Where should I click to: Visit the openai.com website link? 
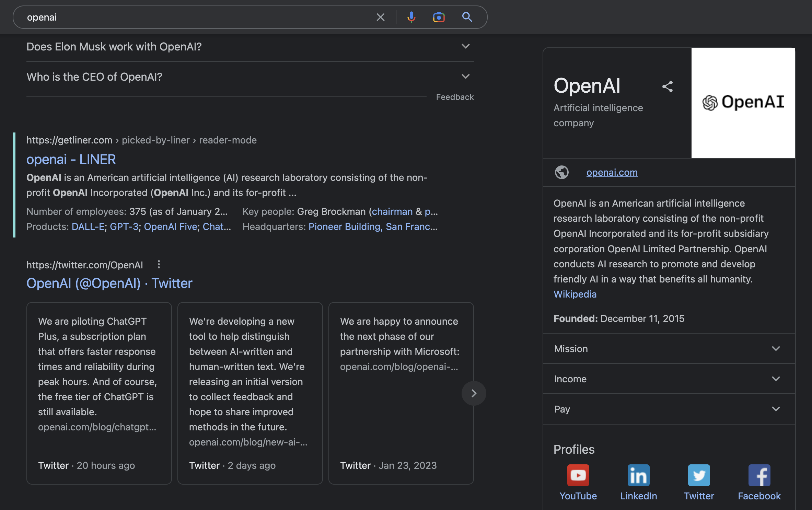612,172
